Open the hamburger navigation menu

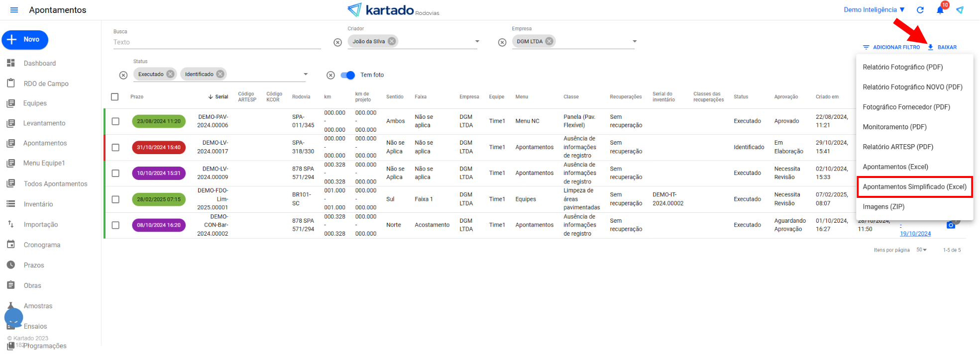[14, 10]
